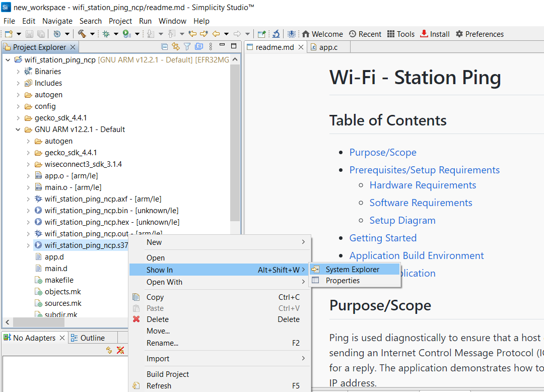The image size is (544, 392).
Task: Click the Preferences gear icon
Action: 459,34
